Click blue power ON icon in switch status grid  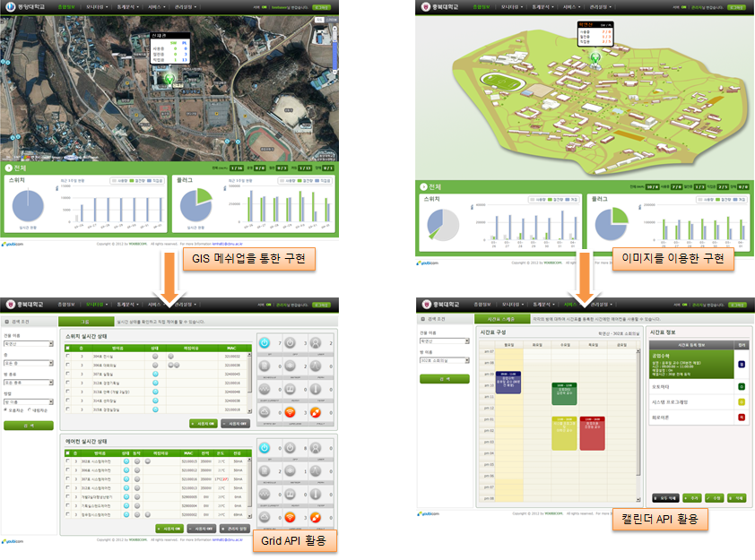point(265,343)
